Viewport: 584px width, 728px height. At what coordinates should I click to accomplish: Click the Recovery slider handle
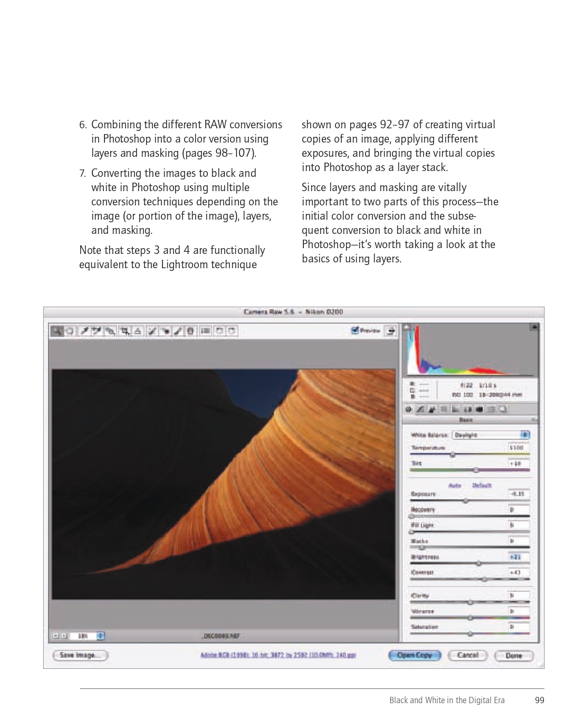(412, 516)
